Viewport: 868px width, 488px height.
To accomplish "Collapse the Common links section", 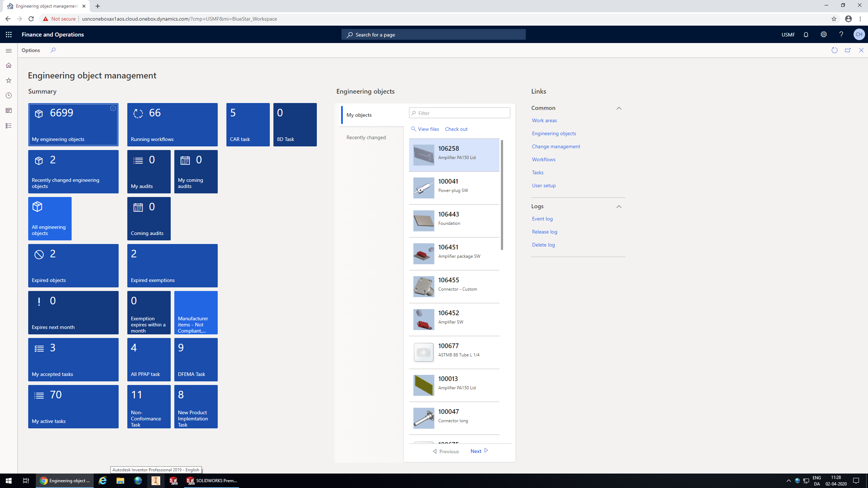I will (619, 108).
